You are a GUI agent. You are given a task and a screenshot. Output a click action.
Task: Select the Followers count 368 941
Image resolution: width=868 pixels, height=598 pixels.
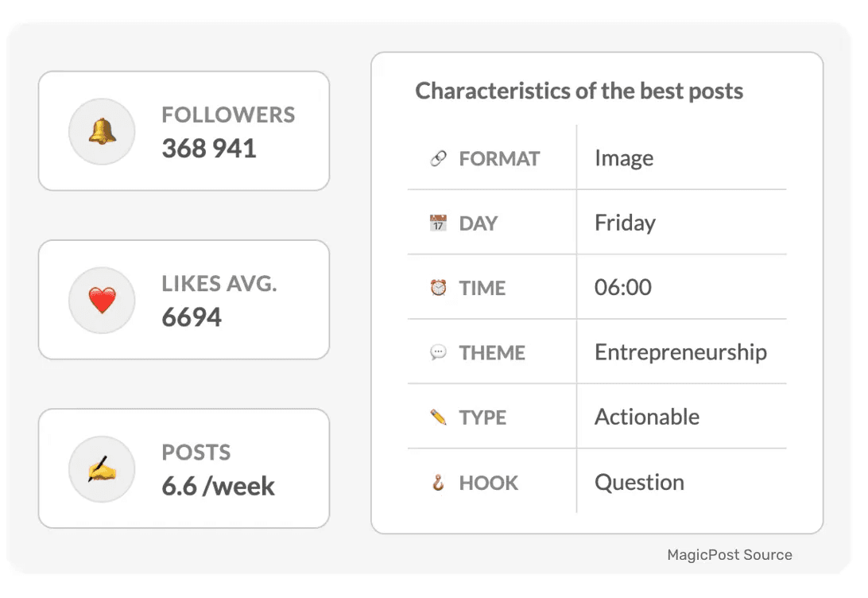click(x=209, y=149)
